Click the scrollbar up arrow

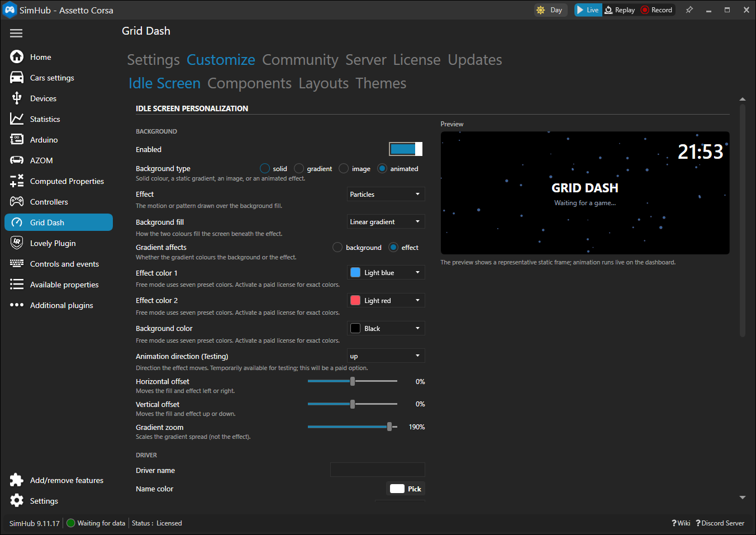743,99
